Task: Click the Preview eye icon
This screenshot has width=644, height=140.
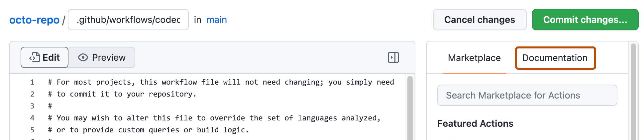Action: (x=83, y=58)
